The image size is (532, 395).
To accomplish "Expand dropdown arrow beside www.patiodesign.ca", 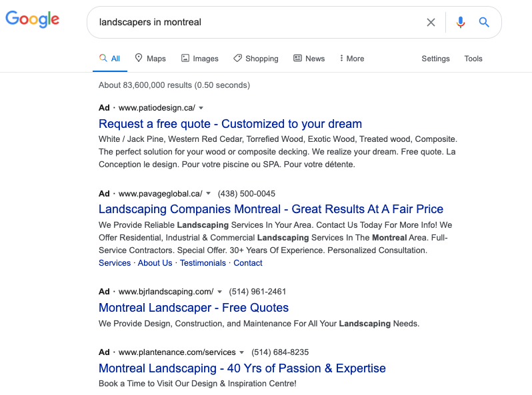I will point(201,108).
